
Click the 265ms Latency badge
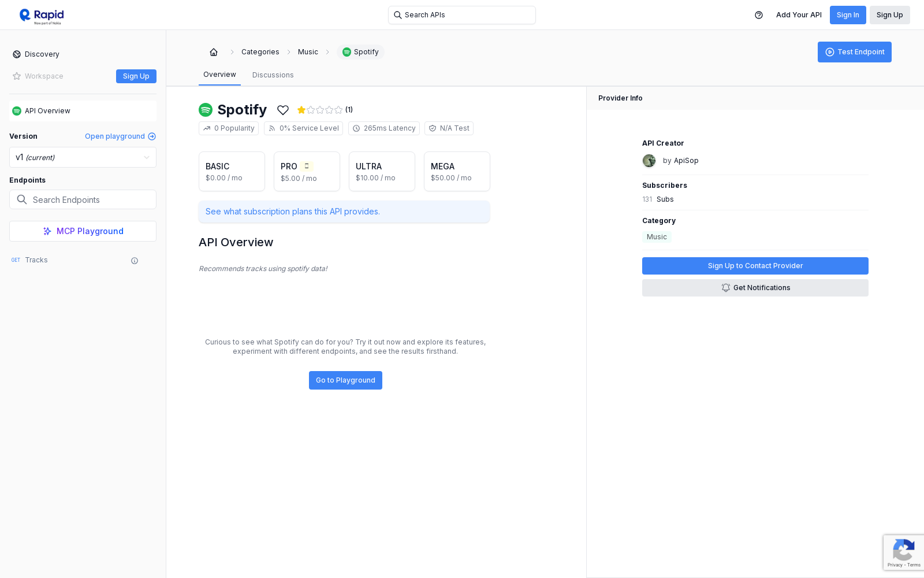pos(384,128)
